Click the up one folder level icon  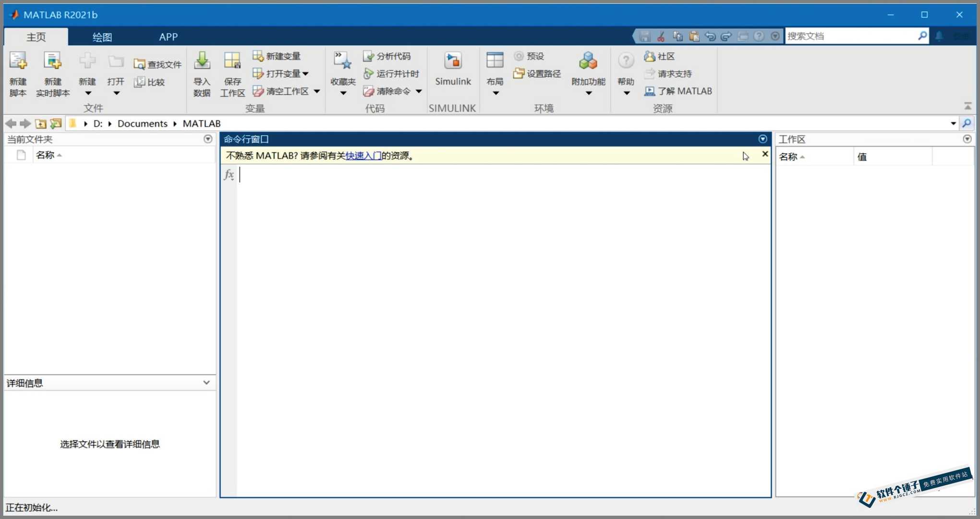pos(41,124)
